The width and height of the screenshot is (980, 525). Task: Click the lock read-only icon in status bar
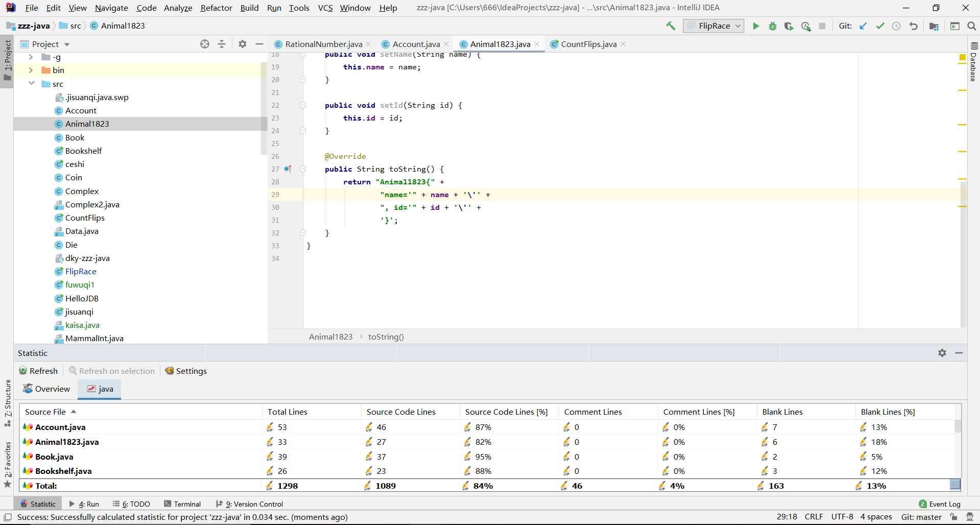point(953,517)
